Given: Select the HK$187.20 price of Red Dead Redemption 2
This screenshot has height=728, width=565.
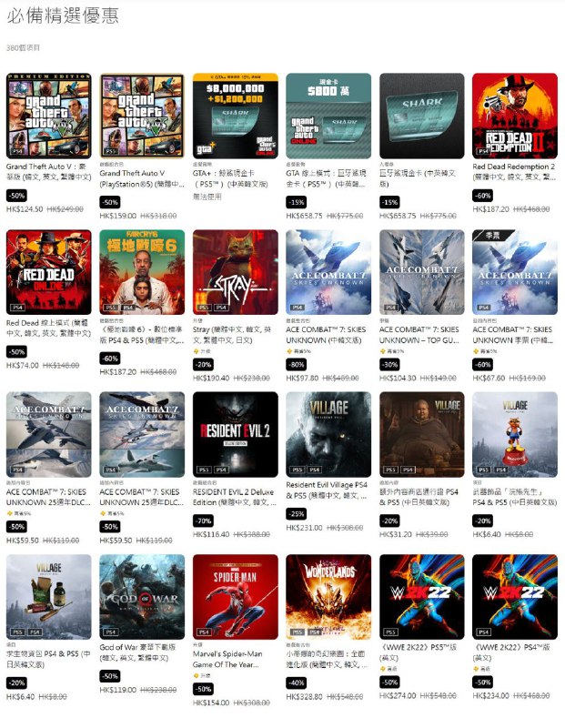Looking at the screenshot, I should pyautogui.click(x=490, y=209).
